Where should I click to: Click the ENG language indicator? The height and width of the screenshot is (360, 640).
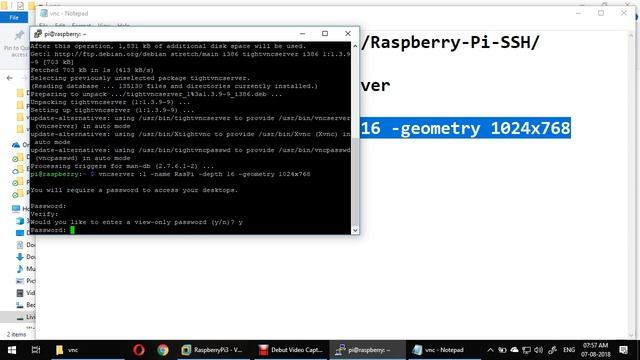point(569,350)
